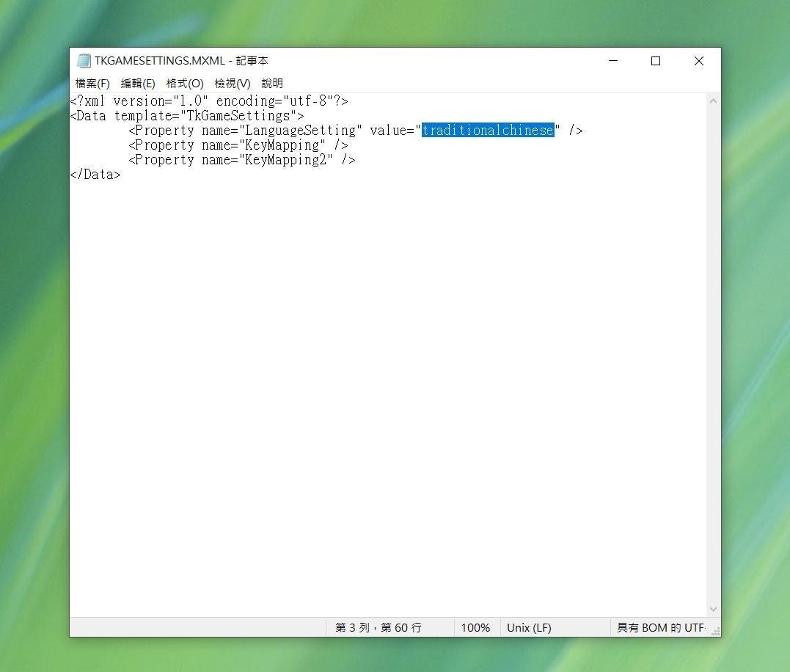Click the KeyMapping" property line
The height and width of the screenshot is (672, 790).
(x=238, y=145)
